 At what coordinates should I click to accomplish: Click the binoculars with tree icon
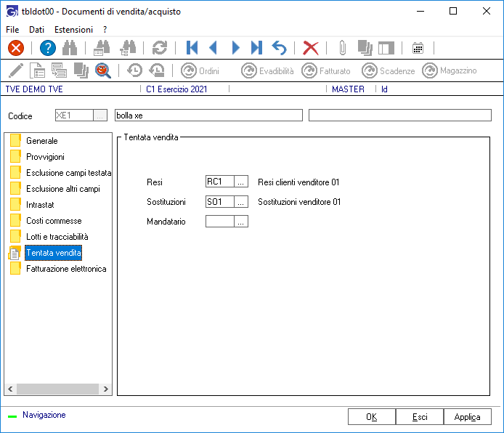[128, 48]
